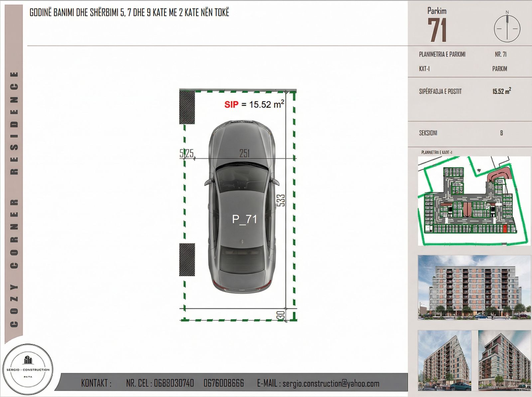Click the Seksioni value B
Viewport: 532px width, 397px height.
coord(501,133)
